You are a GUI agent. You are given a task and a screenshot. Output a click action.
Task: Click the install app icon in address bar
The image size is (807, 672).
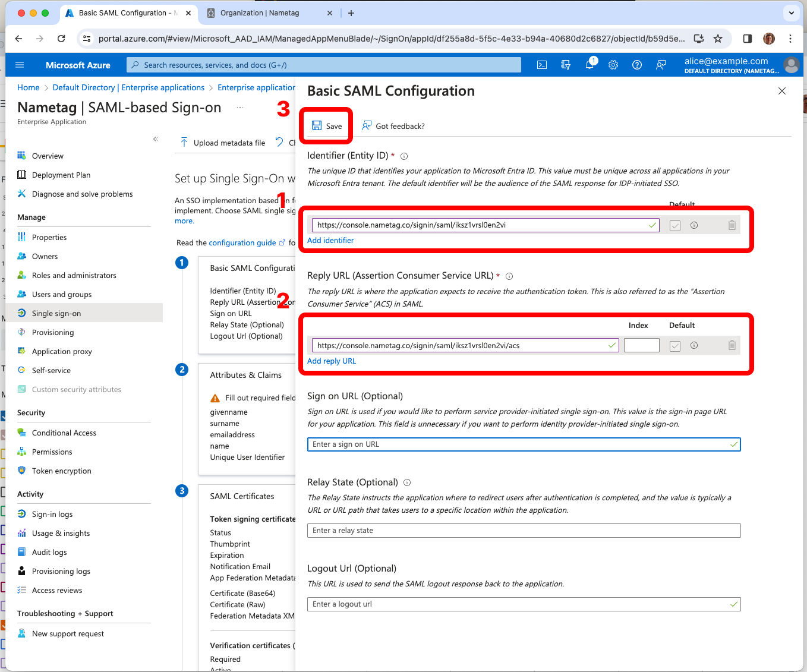pyautogui.click(x=699, y=39)
